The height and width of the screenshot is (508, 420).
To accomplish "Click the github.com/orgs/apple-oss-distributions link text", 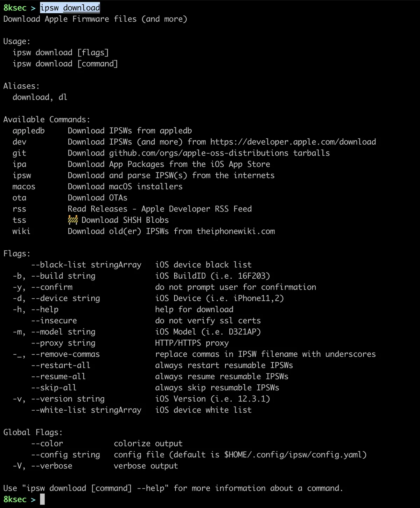I will point(198,153).
